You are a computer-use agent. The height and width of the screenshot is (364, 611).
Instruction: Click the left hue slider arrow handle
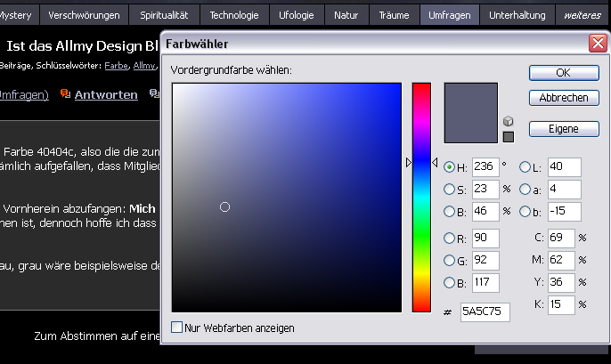[x=408, y=162]
